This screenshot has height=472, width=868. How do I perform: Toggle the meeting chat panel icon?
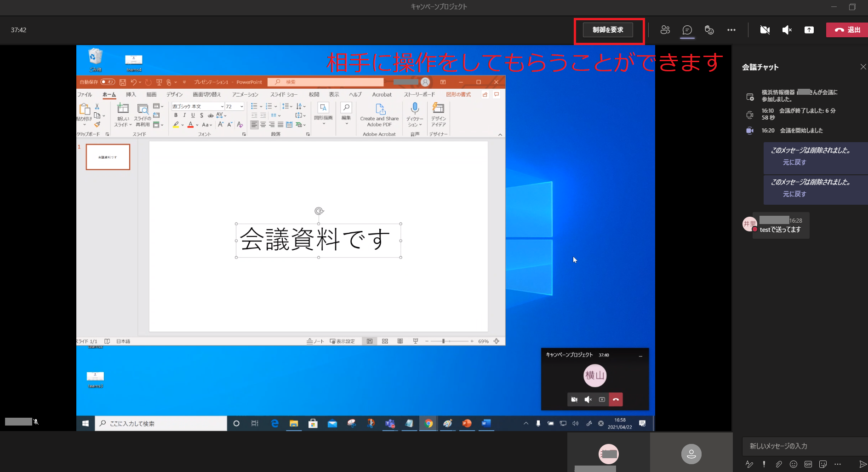tap(687, 30)
